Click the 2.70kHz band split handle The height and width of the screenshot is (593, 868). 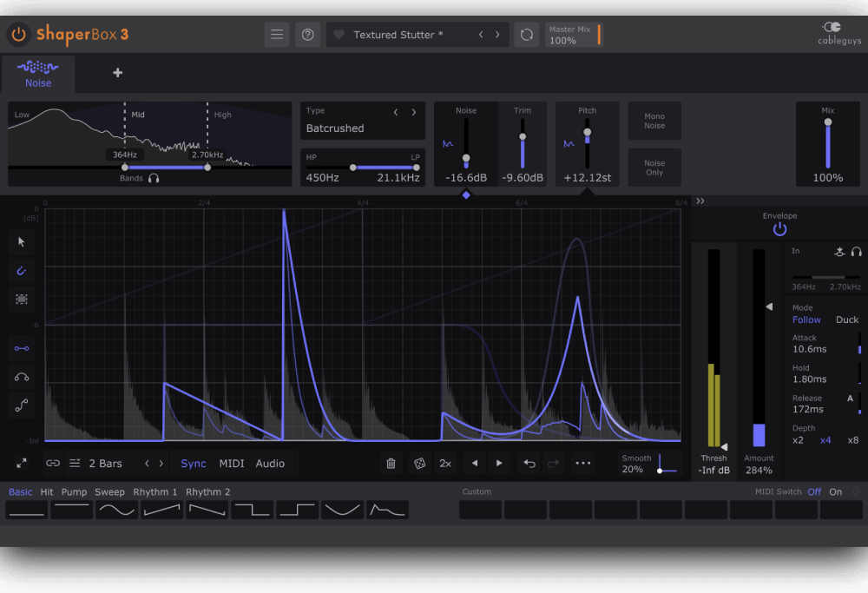coord(207,168)
